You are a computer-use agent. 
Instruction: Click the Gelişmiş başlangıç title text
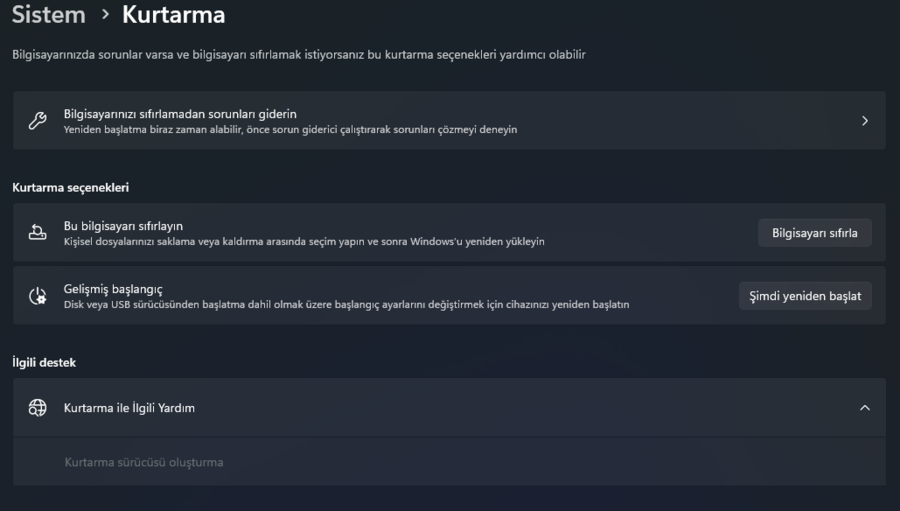tap(113, 289)
